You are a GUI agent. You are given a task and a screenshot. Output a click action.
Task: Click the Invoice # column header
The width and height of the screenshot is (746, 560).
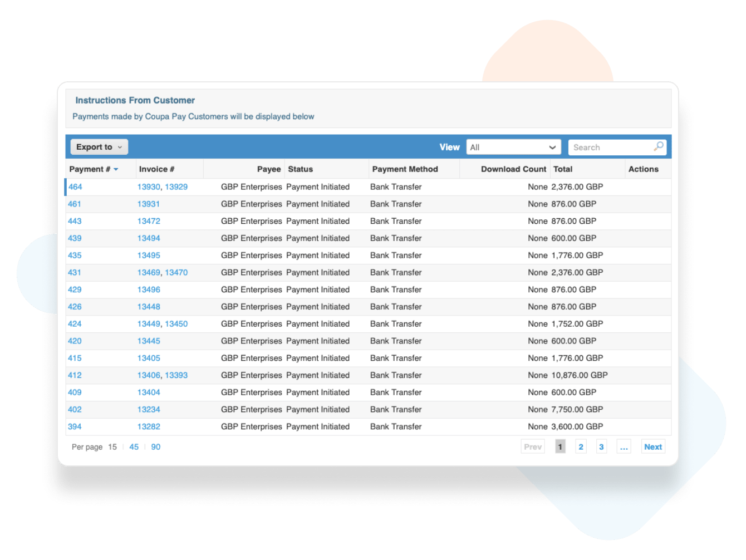pos(156,169)
